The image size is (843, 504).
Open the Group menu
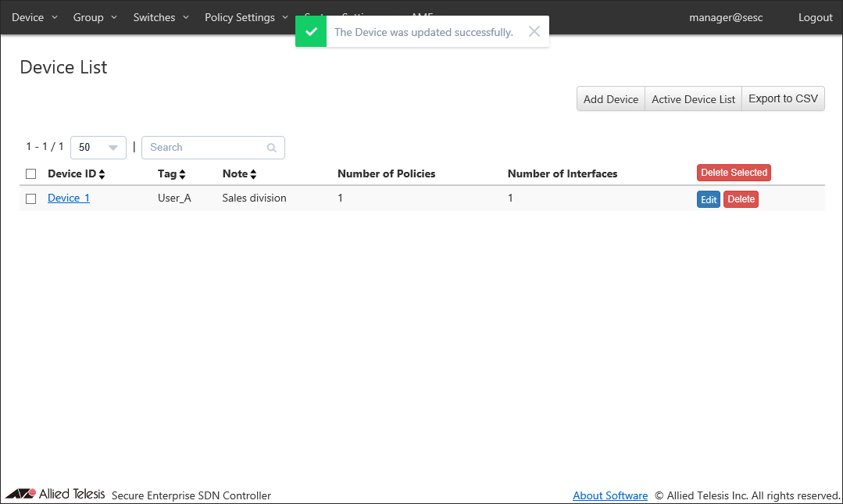(x=95, y=17)
